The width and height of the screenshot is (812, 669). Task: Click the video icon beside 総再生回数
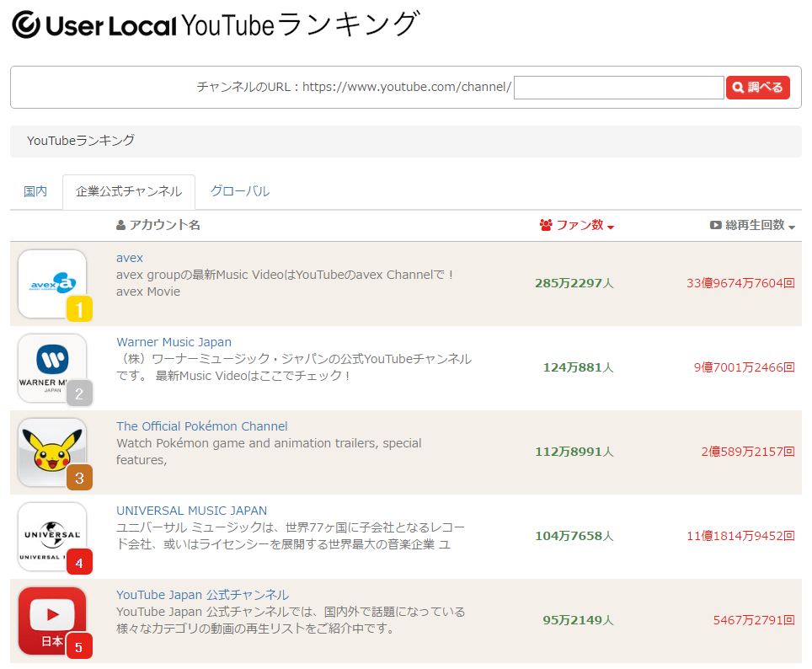pyautogui.click(x=716, y=225)
